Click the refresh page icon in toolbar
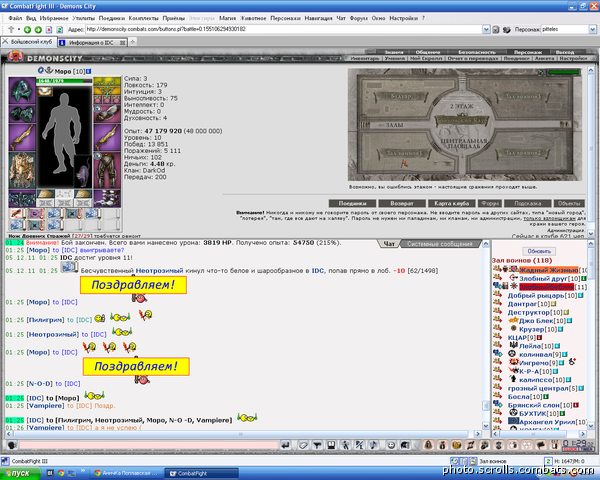The image size is (600, 480). (x=60, y=29)
